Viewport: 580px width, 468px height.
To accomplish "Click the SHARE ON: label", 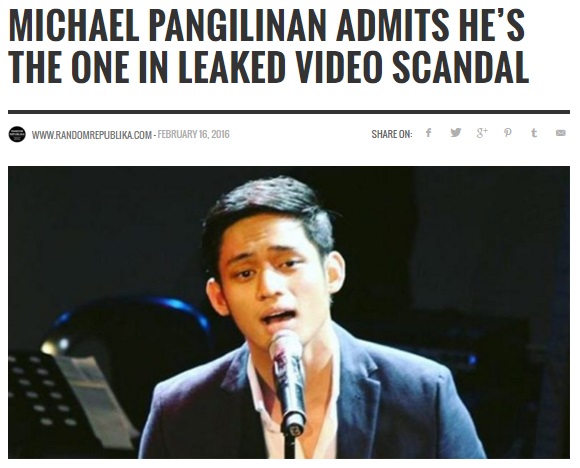I will (392, 134).
